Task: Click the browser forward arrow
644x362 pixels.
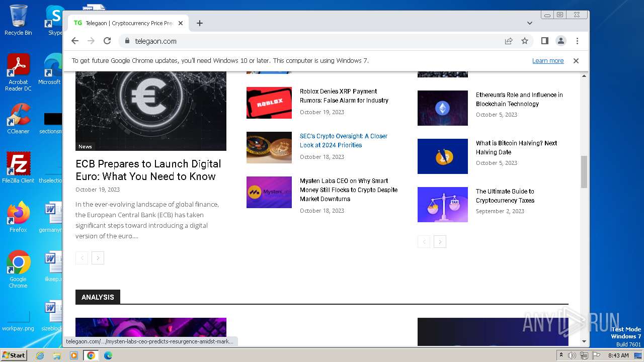Action: coord(91,41)
